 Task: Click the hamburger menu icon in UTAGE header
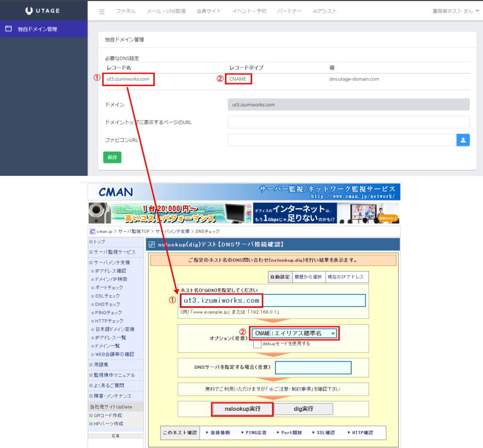click(102, 11)
